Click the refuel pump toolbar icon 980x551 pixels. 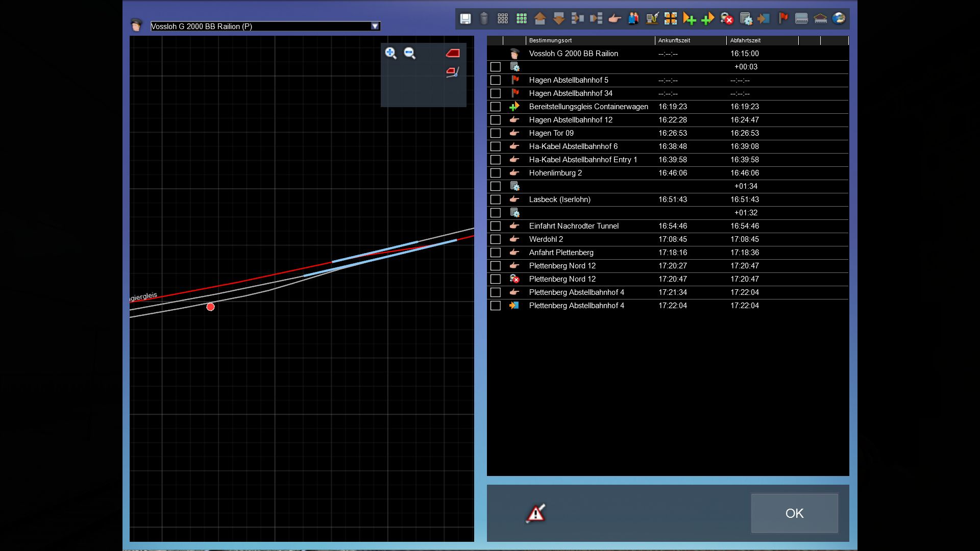(x=652, y=19)
